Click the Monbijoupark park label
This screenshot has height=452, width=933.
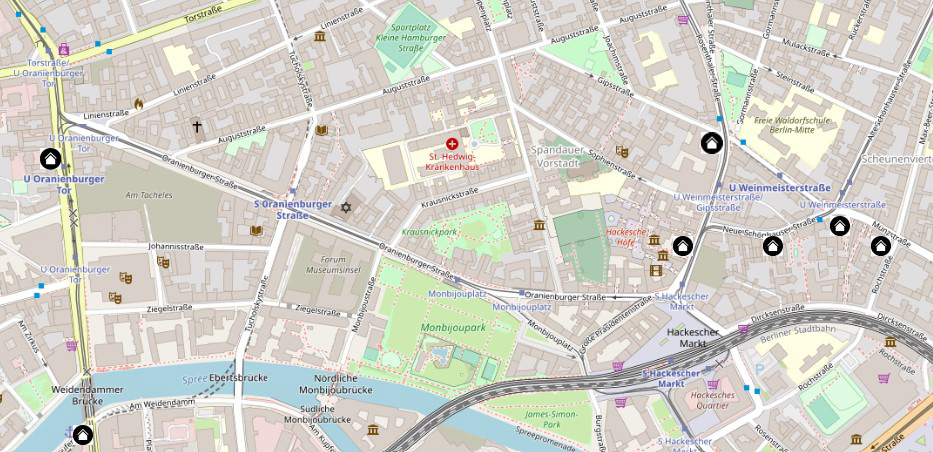click(453, 328)
